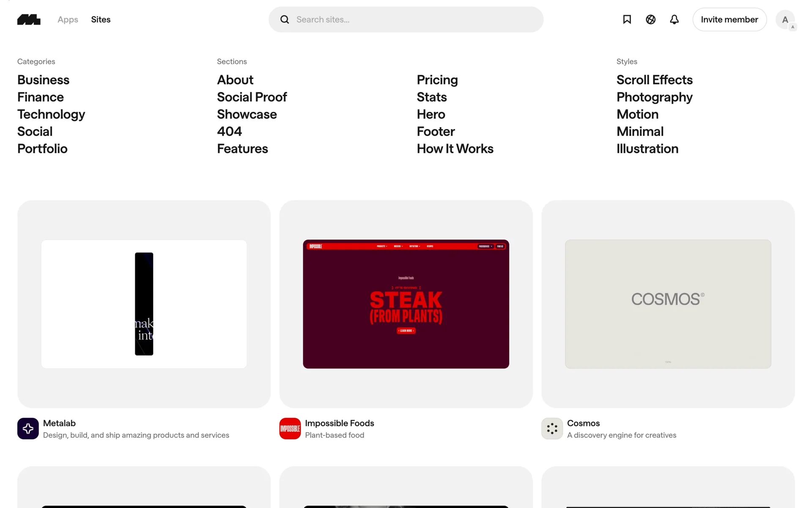Open the Cosmos site preview thumbnail

(668, 304)
